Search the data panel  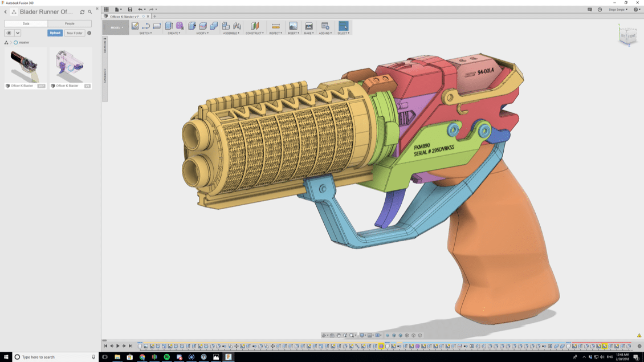(x=90, y=12)
